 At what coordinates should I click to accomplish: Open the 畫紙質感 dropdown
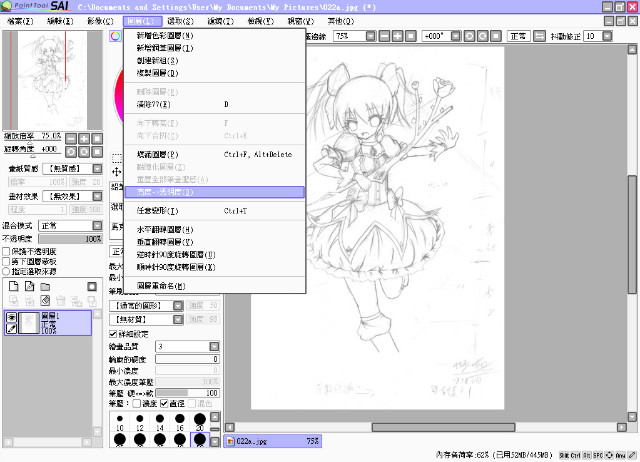pos(97,169)
